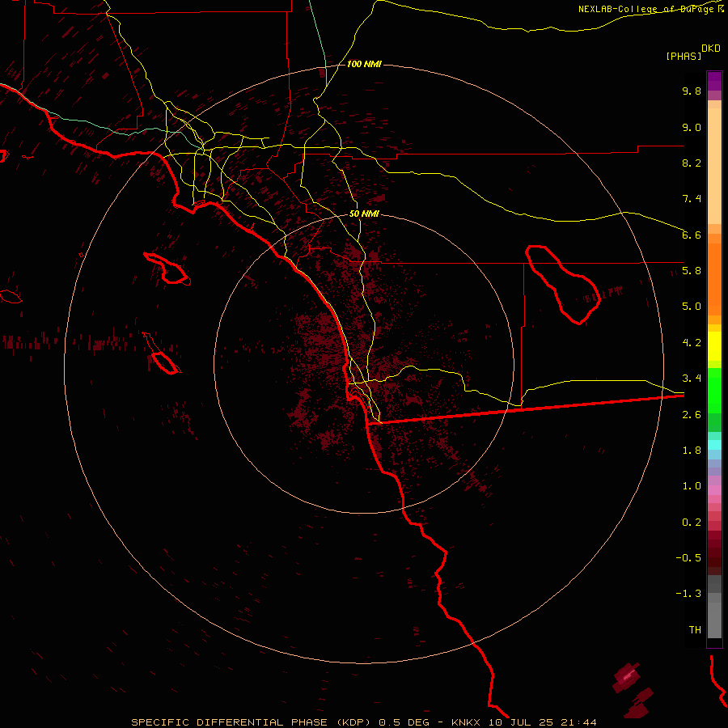Select the 8.2 scale value label
This screenshot has height=728, width=728.
pos(692,163)
